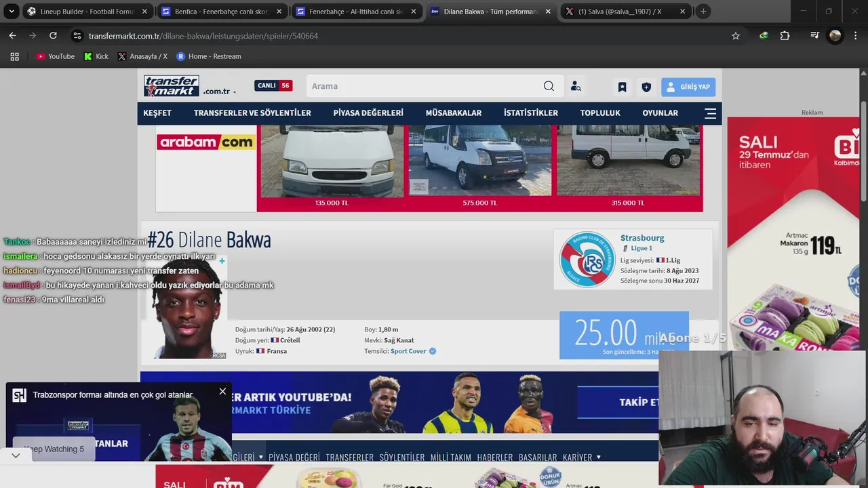Open the media control icon in toolbar
This screenshot has height=488, width=868.
click(815, 36)
